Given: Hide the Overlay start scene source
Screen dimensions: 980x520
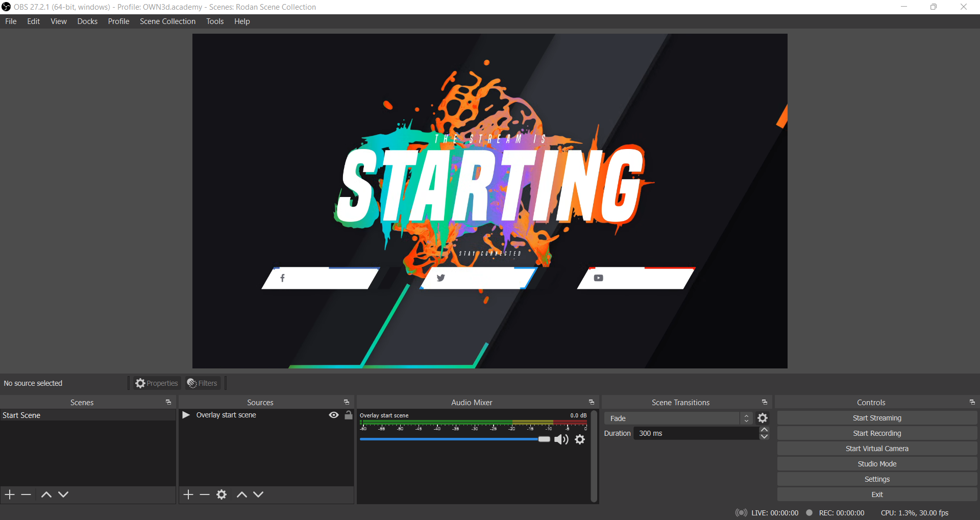Looking at the screenshot, I should 334,415.
